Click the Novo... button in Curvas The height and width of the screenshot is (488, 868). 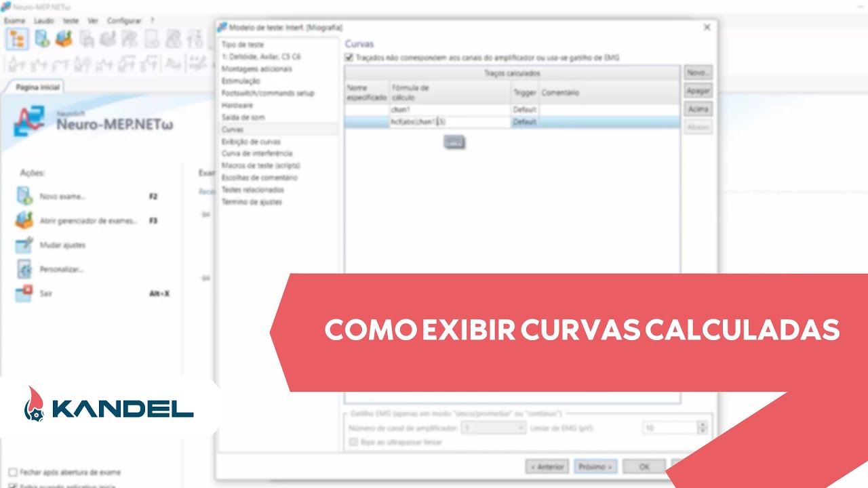click(x=698, y=73)
